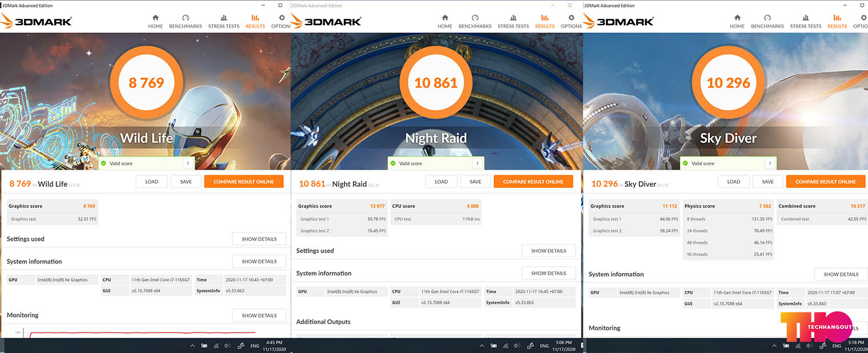Click the 10 861 score circle for Night Raid
868x353 pixels.
click(436, 83)
